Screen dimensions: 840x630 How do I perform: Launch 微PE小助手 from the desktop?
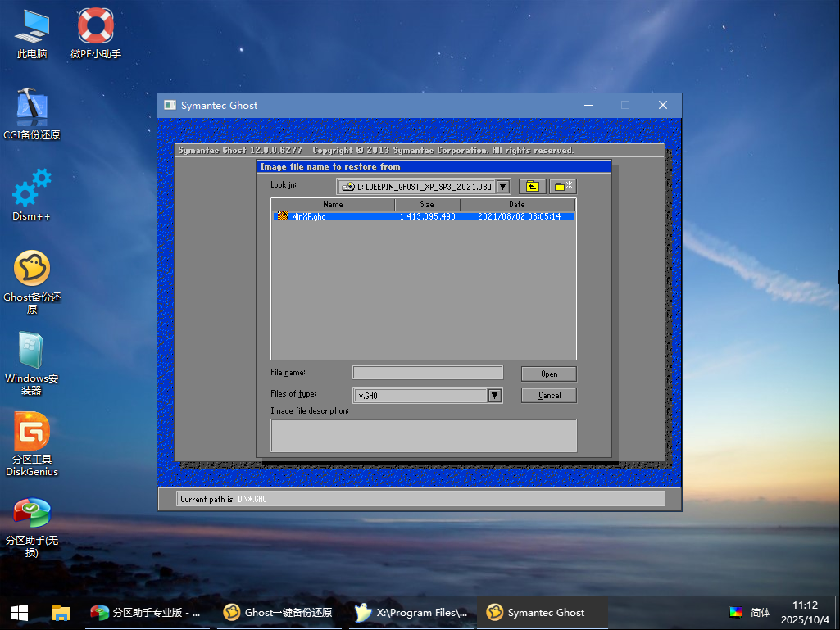click(96, 34)
